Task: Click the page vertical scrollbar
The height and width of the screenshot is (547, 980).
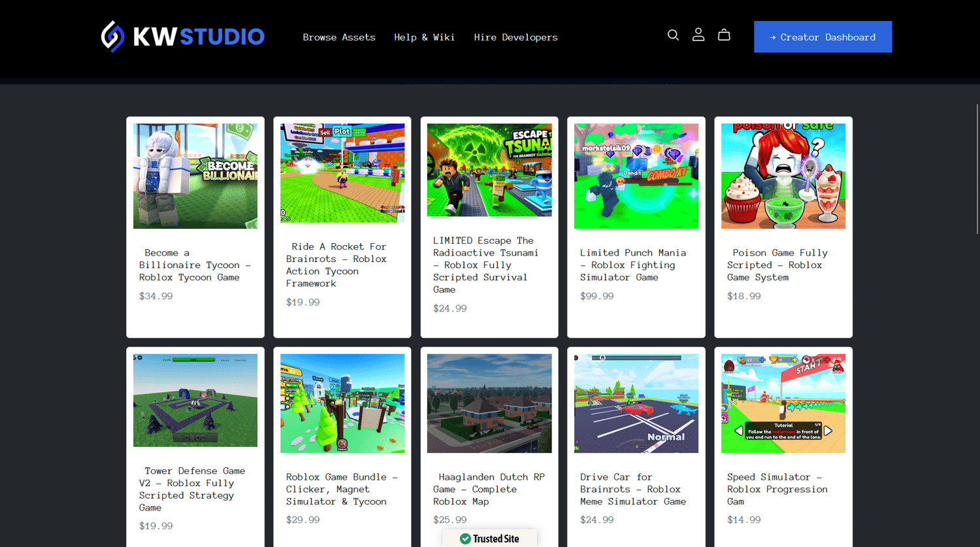Action: click(x=977, y=169)
